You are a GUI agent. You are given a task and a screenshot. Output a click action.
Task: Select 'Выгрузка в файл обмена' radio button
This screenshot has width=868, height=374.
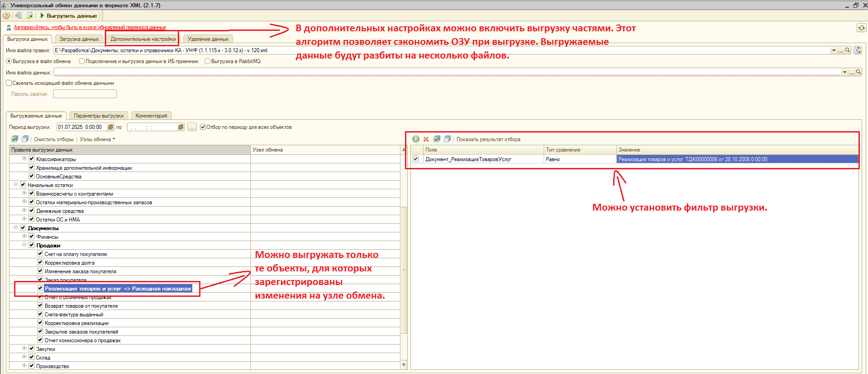pos(9,61)
